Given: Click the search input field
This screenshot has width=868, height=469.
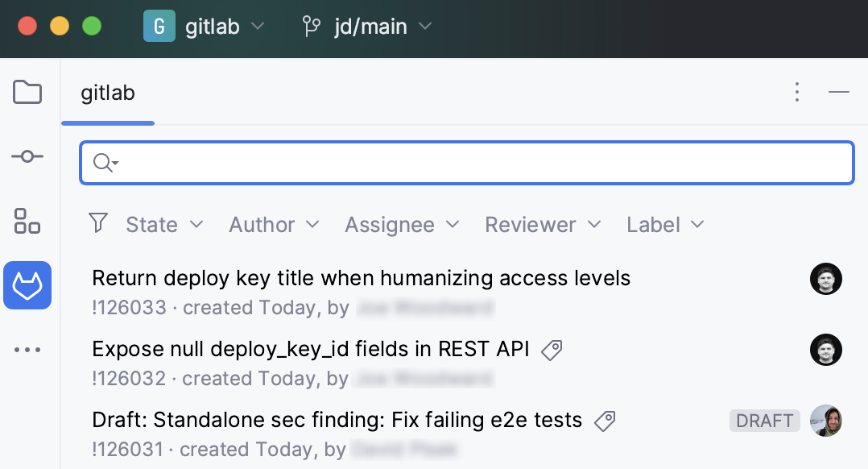Looking at the screenshot, I should pos(466,162).
